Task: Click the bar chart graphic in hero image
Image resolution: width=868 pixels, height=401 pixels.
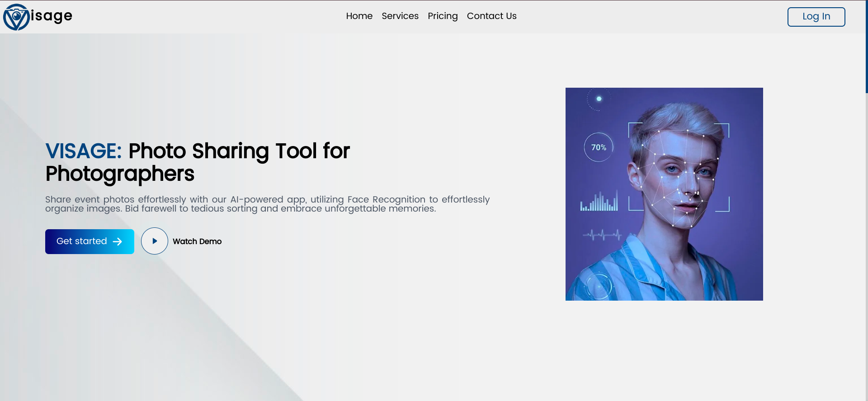Action: click(599, 202)
